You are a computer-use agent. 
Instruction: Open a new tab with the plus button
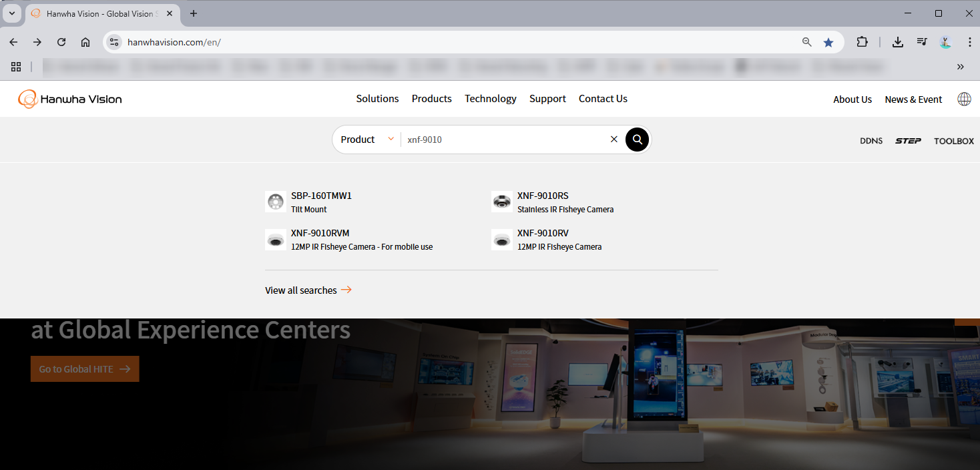(194, 13)
